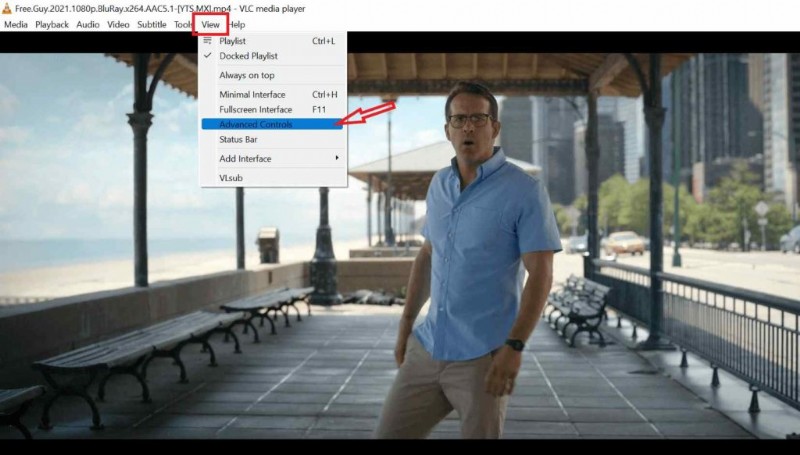800x455 pixels.
Task: Open the Help menu
Action: (237, 24)
